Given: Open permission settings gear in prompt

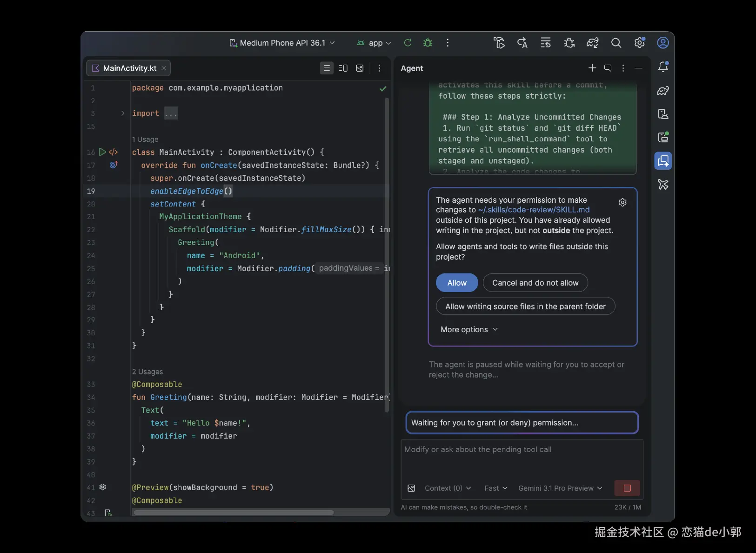Looking at the screenshot, I should tap(622, 202).
